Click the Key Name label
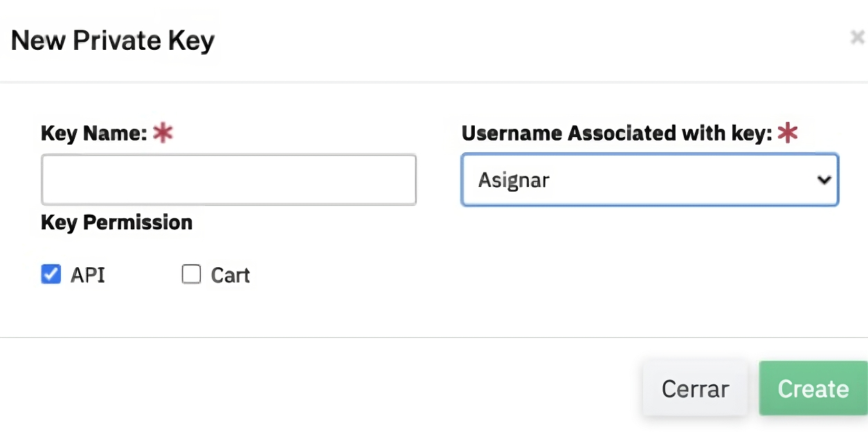 pyautogui.click(x=93, y=133)
